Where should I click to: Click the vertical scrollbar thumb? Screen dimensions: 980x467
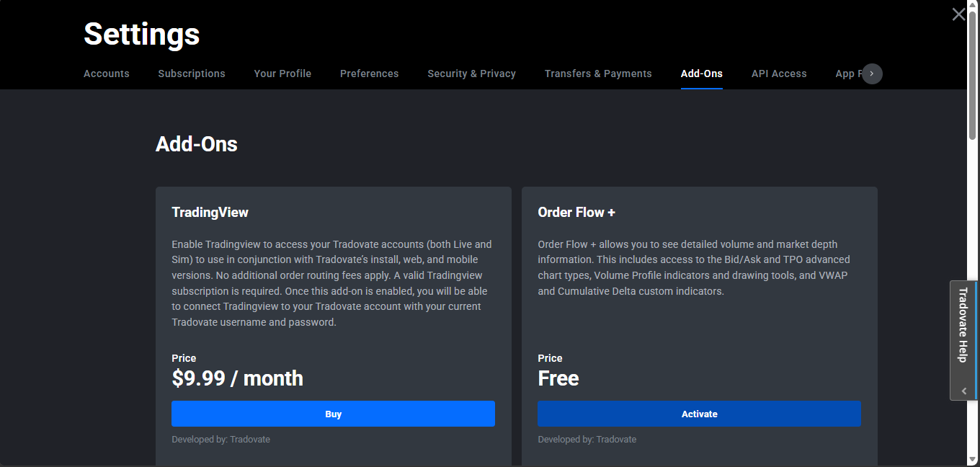pos(973,76)
